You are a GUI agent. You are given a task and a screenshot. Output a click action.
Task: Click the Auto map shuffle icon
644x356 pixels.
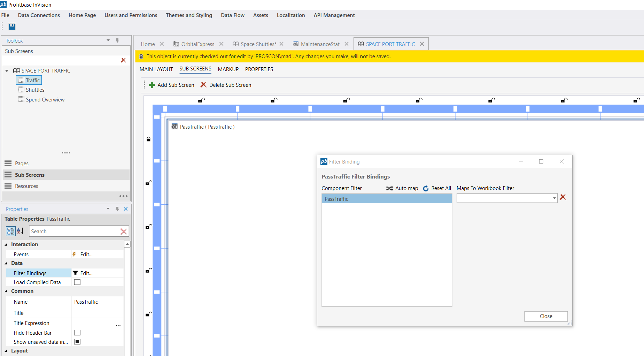[389, 188]
